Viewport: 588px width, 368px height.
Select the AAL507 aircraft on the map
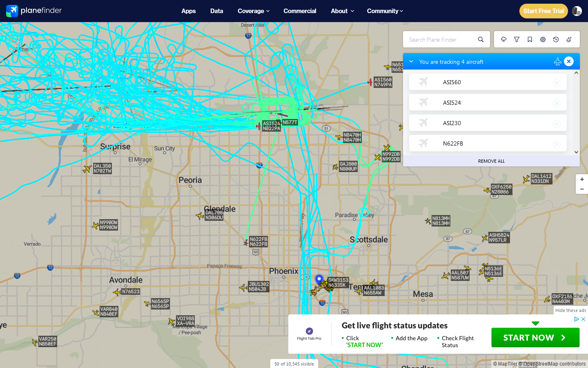click(446, 276)
